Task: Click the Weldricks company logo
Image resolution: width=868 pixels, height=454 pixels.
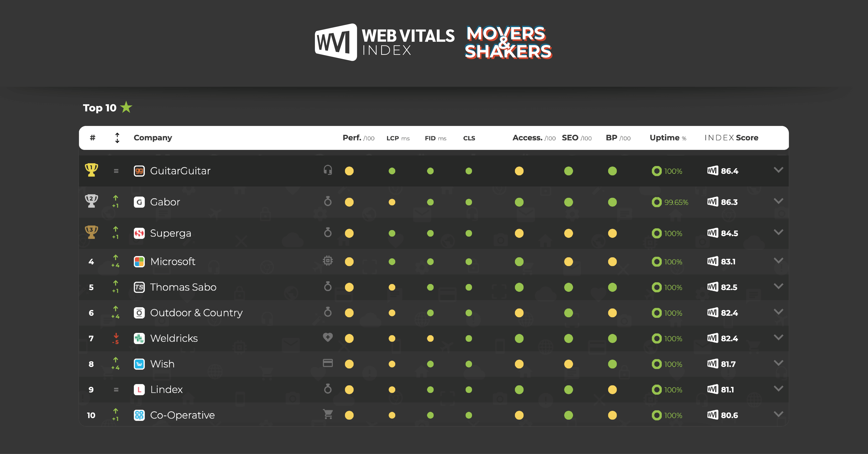Action: [x=139, y=338]
